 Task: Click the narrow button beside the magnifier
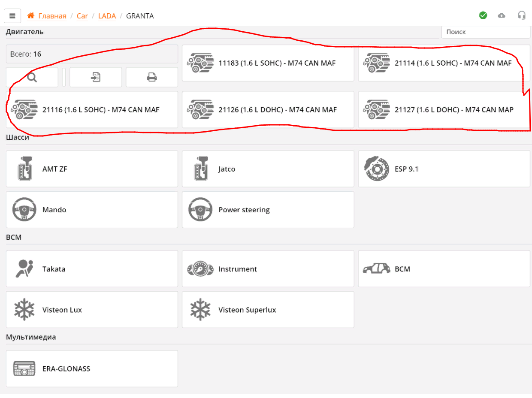point(64,77)
